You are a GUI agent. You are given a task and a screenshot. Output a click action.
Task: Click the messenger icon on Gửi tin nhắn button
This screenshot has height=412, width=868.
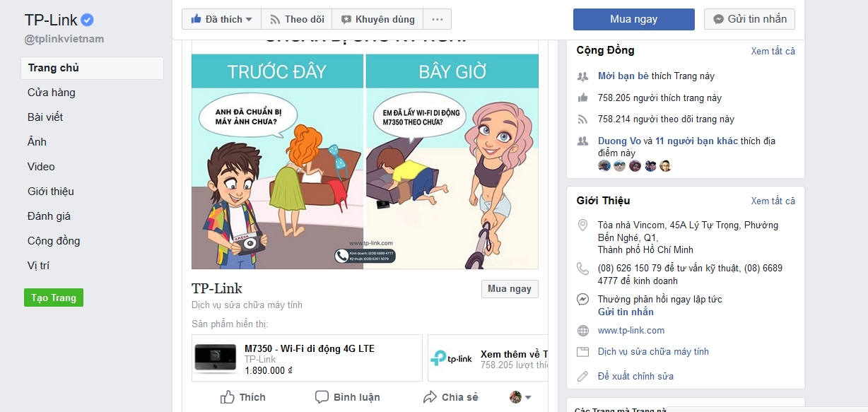click(x=718, y=19)
